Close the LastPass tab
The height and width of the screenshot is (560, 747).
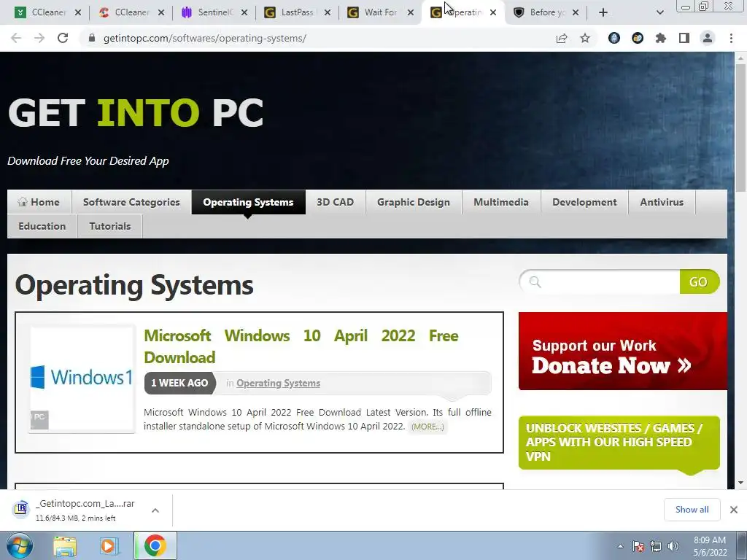point(328,12)
